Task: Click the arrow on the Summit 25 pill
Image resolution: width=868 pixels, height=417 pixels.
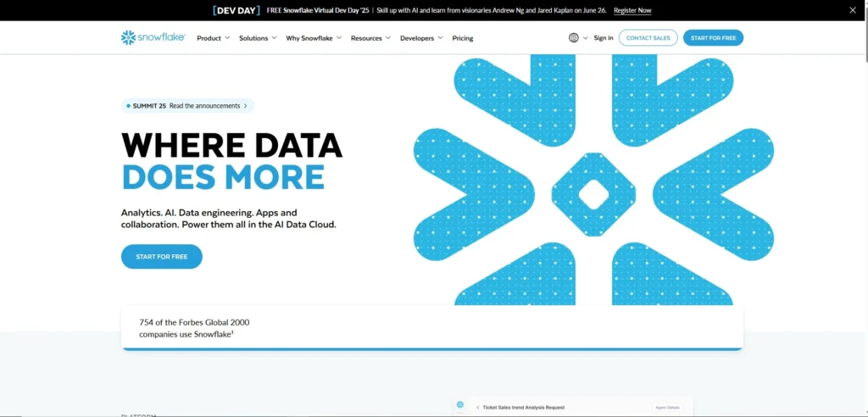Action: tap(245, 106)
